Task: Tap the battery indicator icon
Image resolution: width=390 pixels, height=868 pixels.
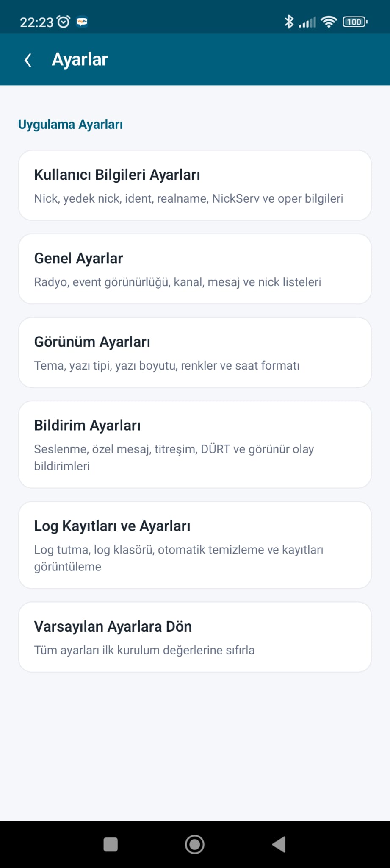Action: (355, 22)
